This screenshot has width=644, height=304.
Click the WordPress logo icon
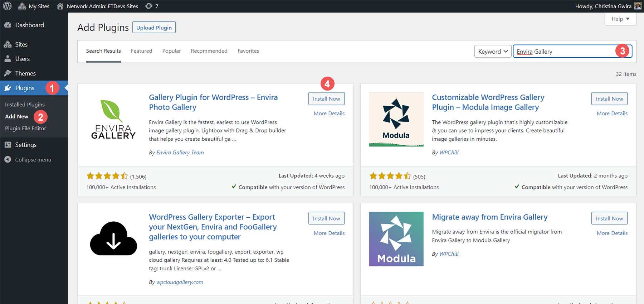7,6
